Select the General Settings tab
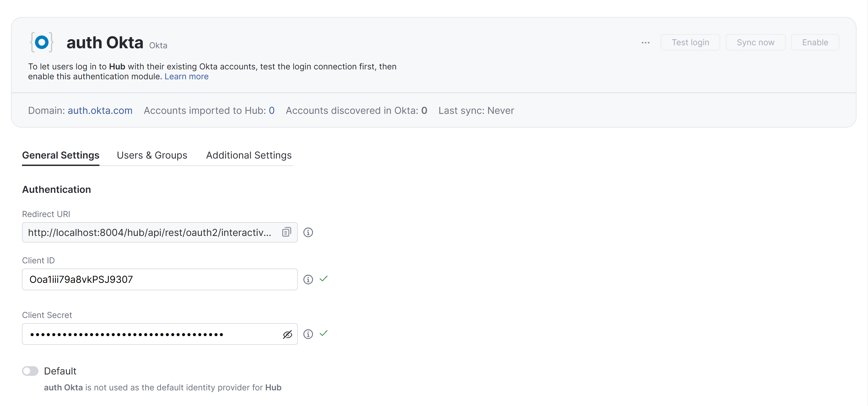Screen dimensions: 868x406 pos(60,155)
